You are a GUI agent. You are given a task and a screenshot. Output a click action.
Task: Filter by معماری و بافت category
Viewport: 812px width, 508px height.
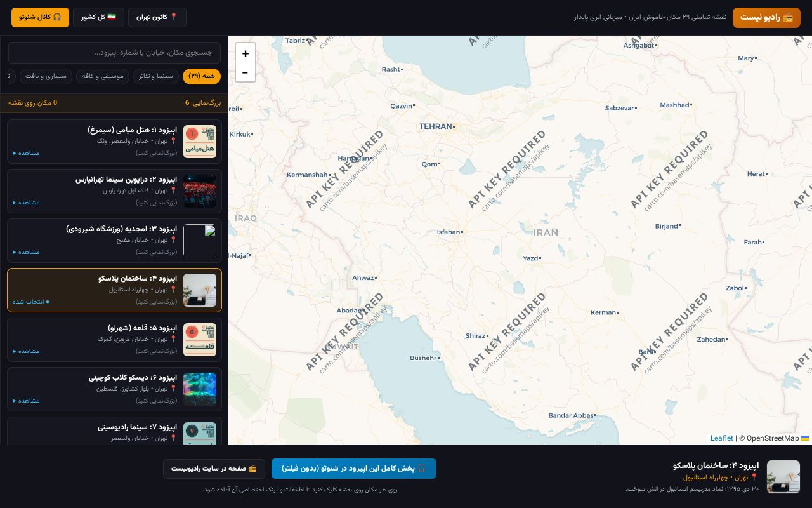[x=46, y=76]
